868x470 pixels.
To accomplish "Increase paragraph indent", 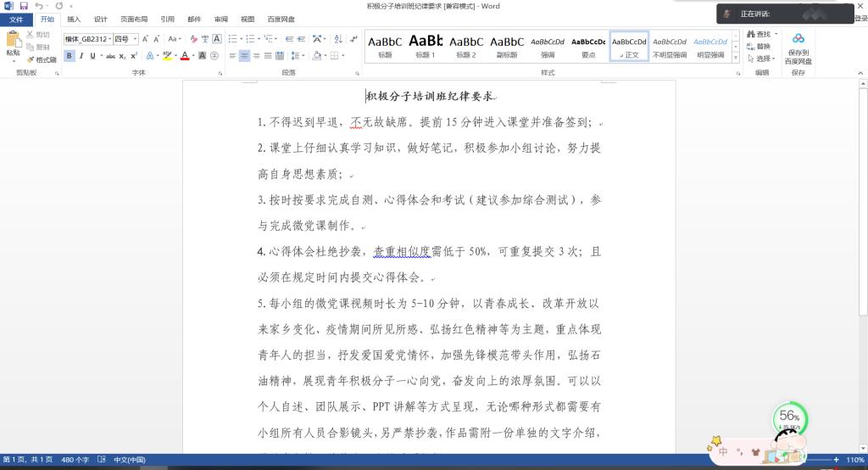I will [301, 39].
